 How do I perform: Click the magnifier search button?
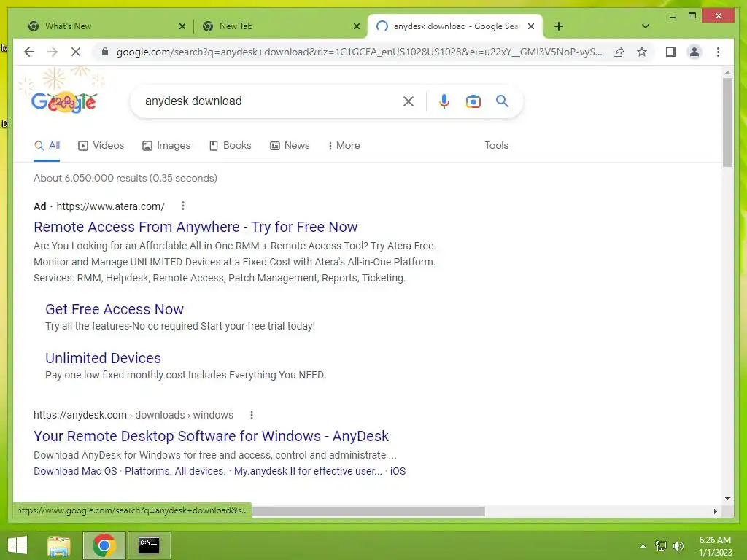point(502,101)
